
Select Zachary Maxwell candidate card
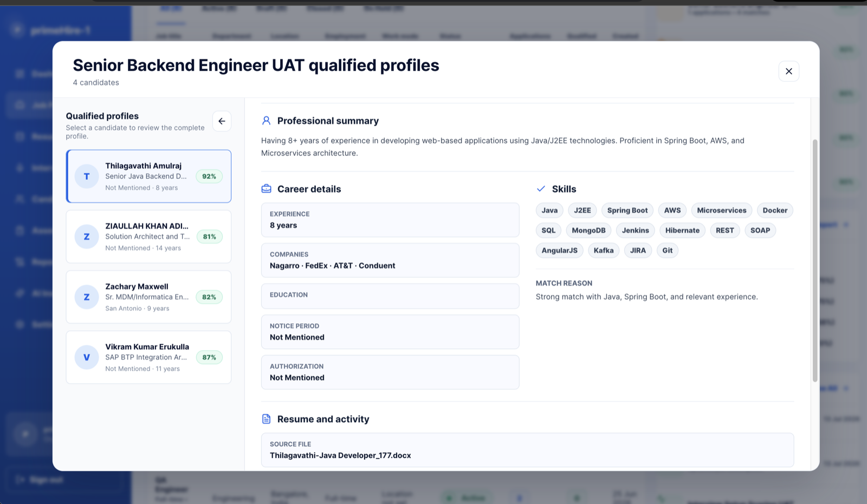pos(148,297)
